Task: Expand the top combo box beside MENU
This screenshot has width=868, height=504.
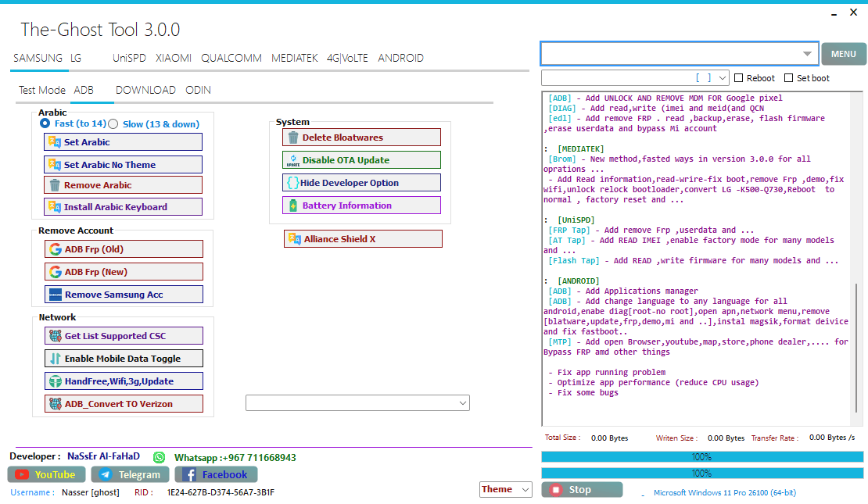Action: (x=807, y=54)
